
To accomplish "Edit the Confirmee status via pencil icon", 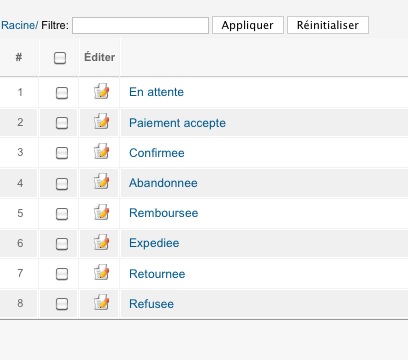I will tap(102, 152).
